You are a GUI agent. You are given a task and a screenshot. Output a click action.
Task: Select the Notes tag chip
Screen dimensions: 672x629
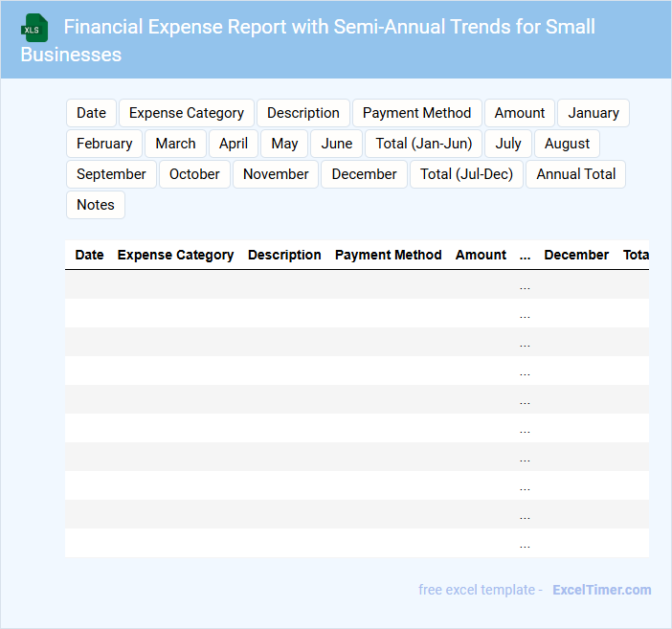click(96, 205)
